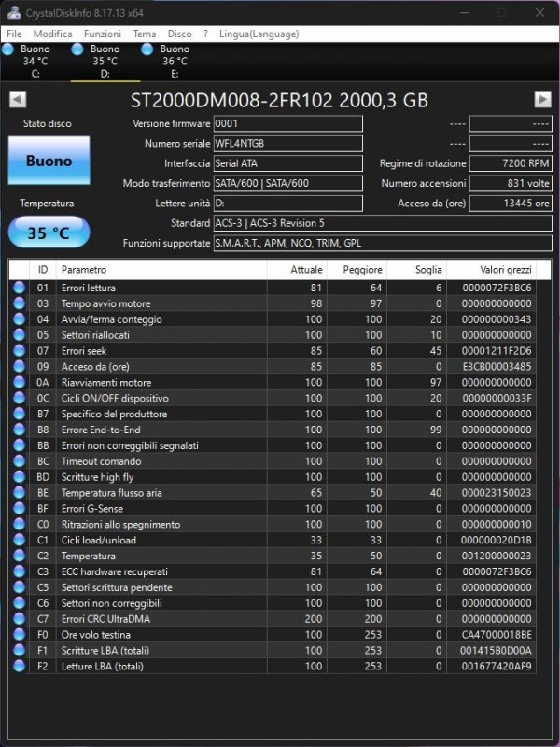
Task: Click the Versione firmware field
Action: [x=287, y=123]
